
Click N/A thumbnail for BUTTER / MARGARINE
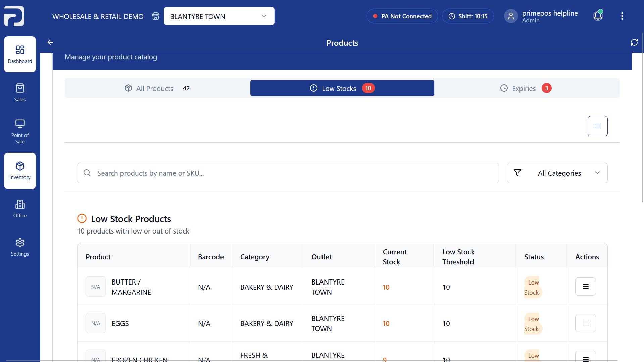tap(96, 287)
